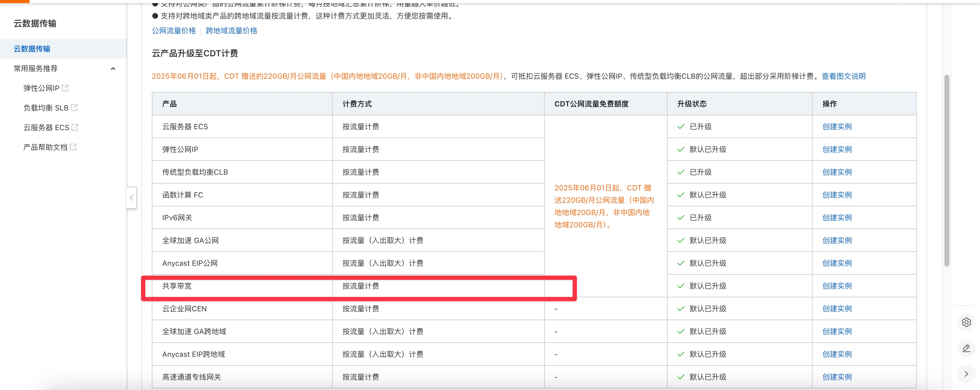Click the 查看图文说明 link
The image size is (980, 390).
click(x=843, y=76)
